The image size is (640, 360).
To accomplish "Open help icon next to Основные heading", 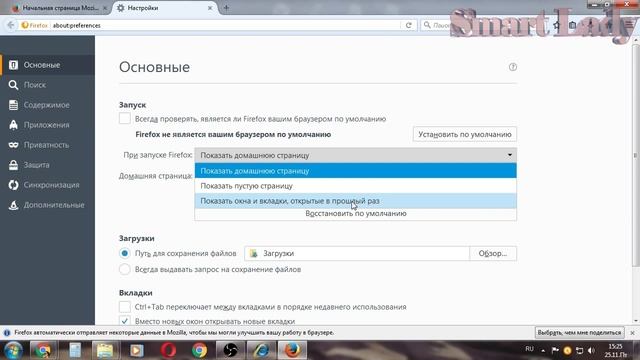I will coord(513,67).
